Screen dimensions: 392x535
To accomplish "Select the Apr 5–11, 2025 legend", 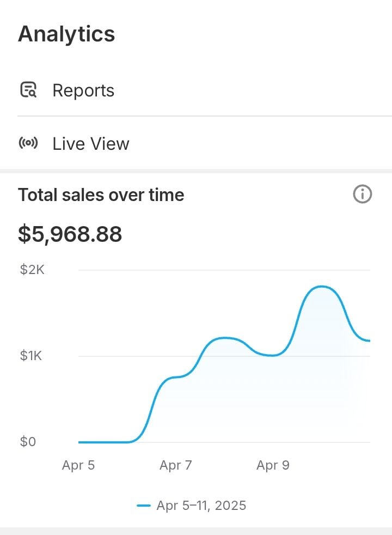I will click(x=201, y=505).
